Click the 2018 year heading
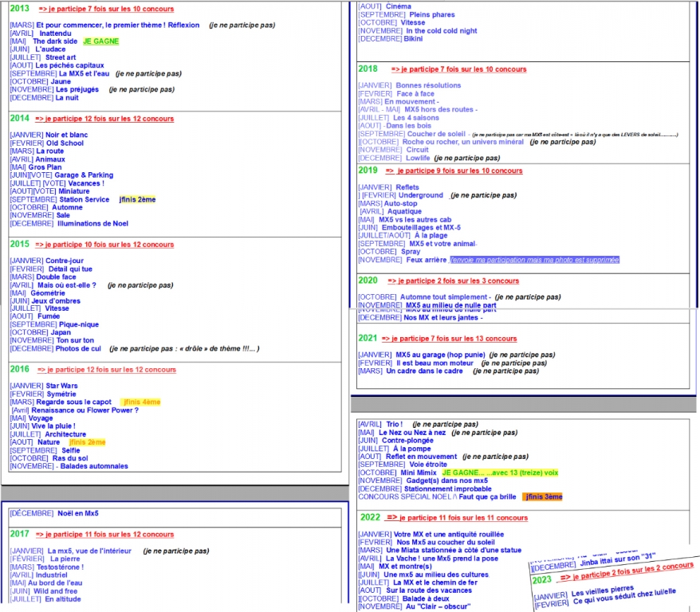 coord(368,69)
